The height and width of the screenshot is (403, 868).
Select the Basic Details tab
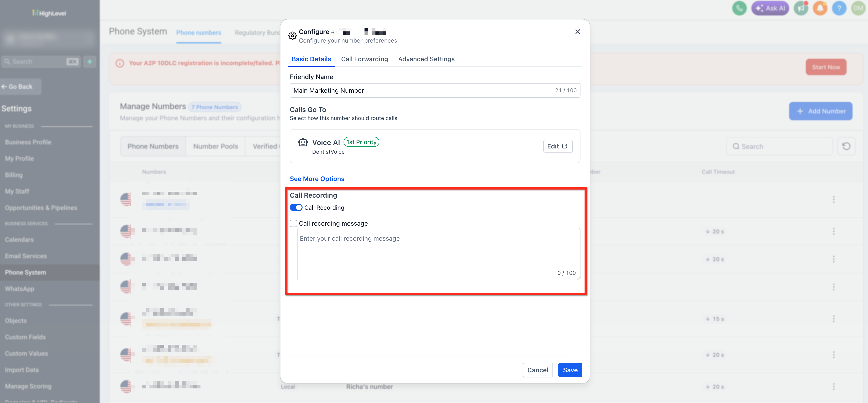[x=311, y=59]
